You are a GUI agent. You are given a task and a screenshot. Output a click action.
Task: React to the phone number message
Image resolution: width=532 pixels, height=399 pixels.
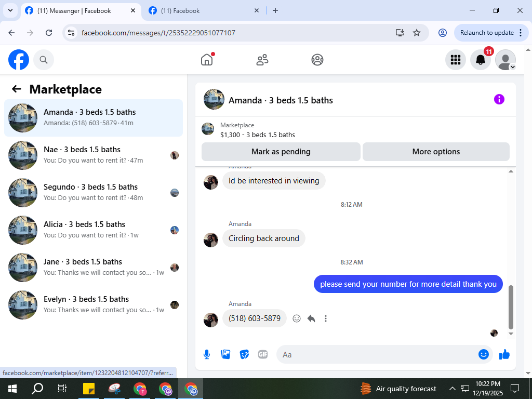click(297, 318)
